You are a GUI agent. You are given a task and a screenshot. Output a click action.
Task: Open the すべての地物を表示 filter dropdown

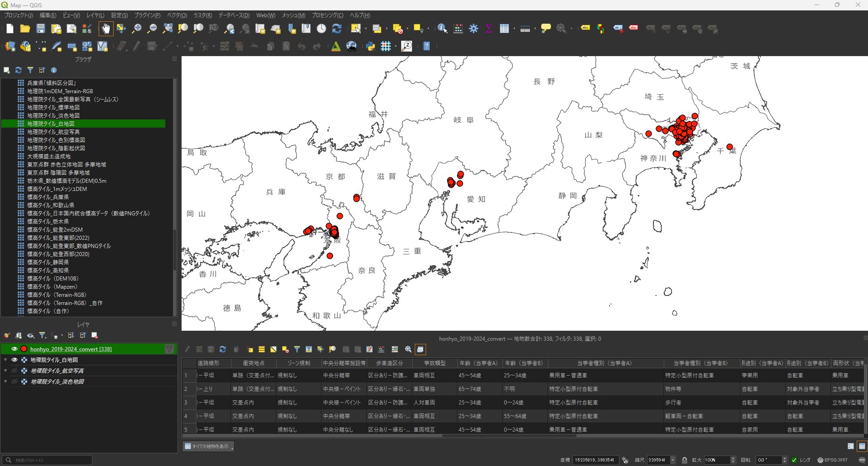click(208, 447)
